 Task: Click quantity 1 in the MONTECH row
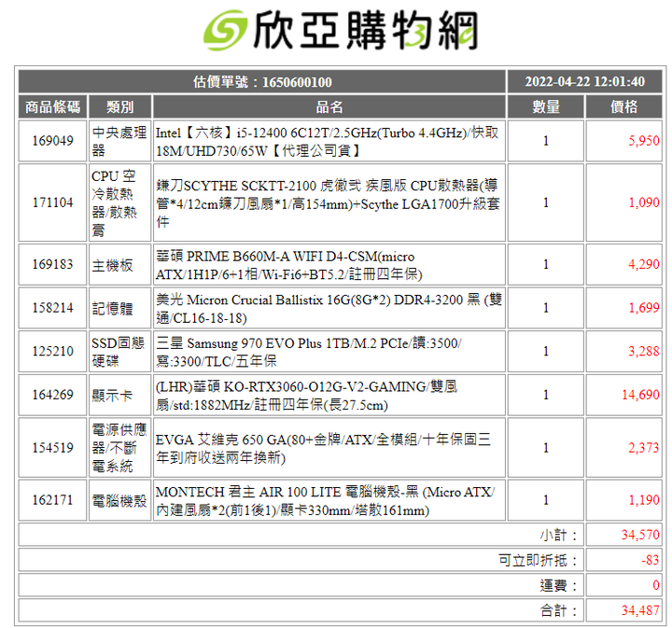(x=546, y=500)
